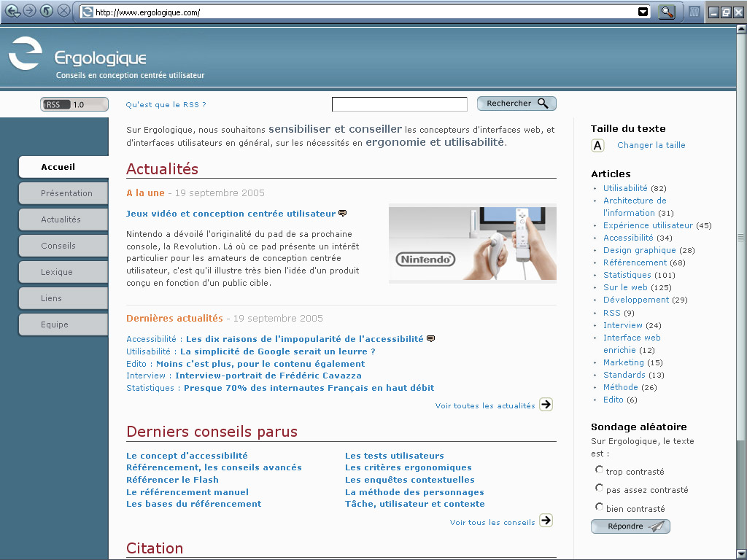Click arrow icon next to 'Voir toutes les actualités'
747x560 pixels.
(x=546, y=405)
